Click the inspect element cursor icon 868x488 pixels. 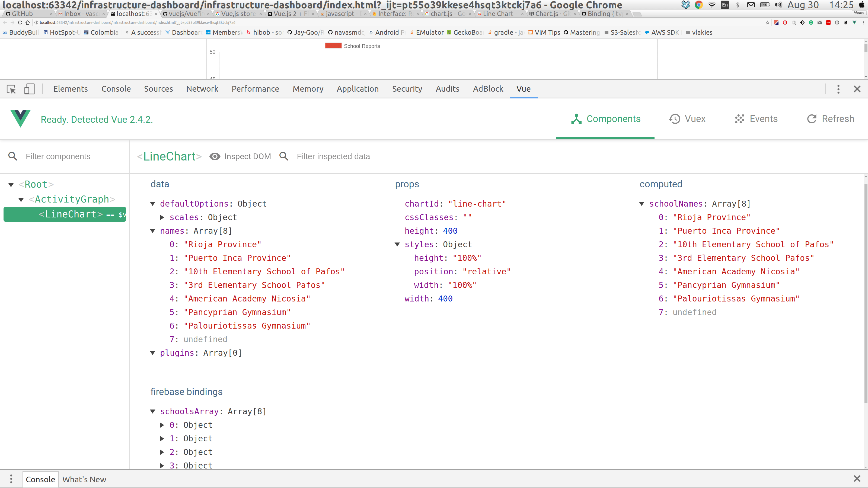tap(11, 89)
